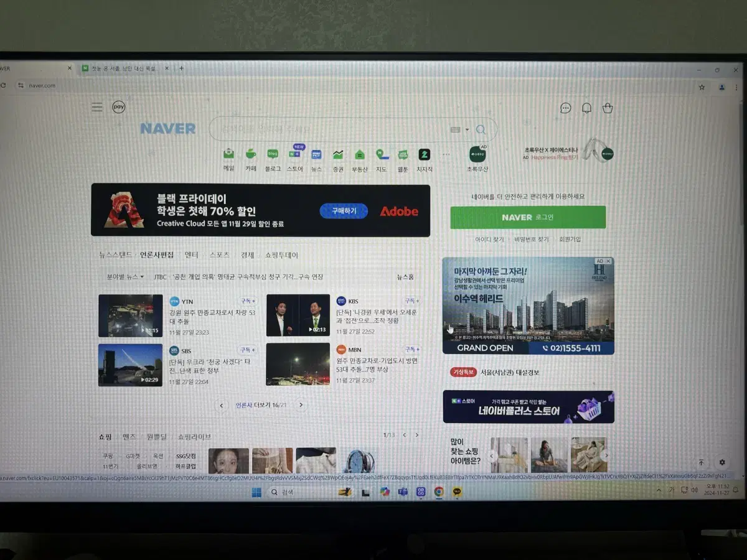Screen dimensions: 747x560
Task: Open the Naver hamburger menu
Action: click(97, 107)
